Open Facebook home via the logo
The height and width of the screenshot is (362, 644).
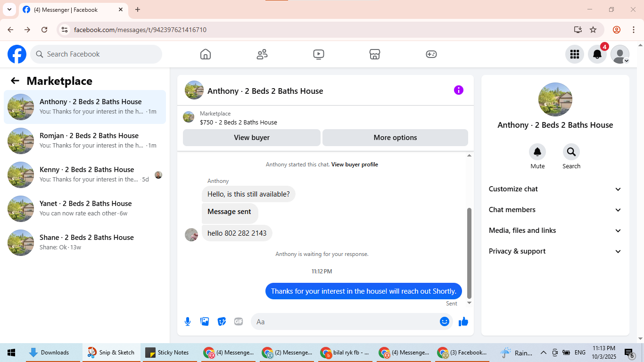tap(17, 54)
